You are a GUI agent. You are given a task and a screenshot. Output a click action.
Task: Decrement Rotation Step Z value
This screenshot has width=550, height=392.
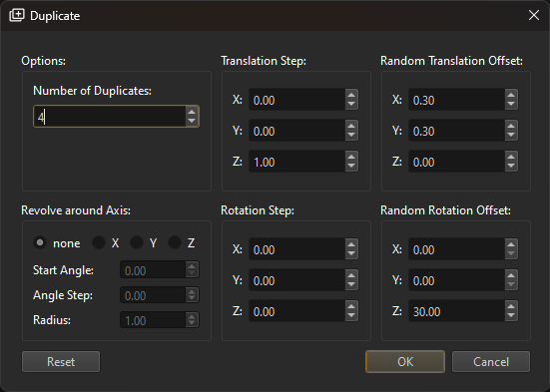pos(351,315)
